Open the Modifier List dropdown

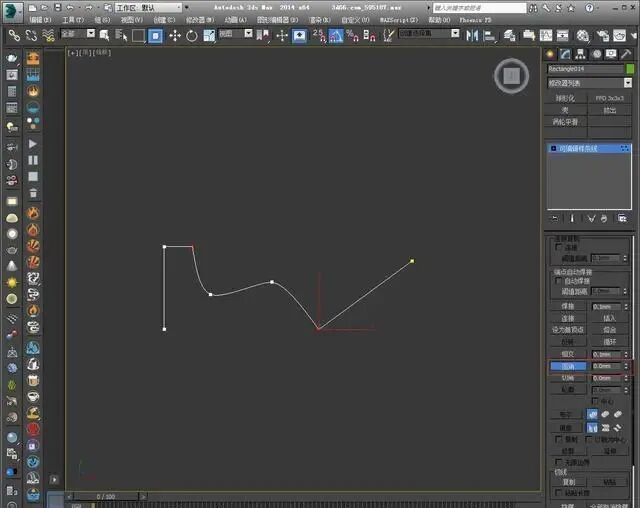point(589,83)
